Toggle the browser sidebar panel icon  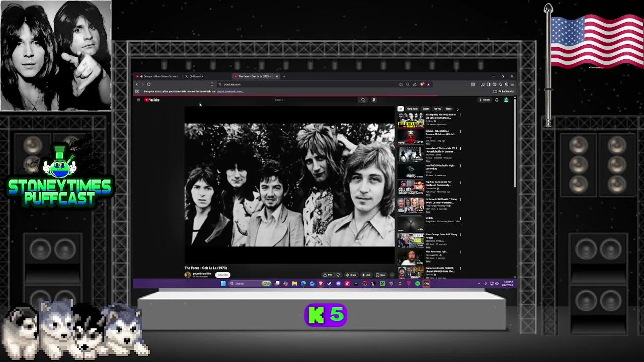point(489,84)
